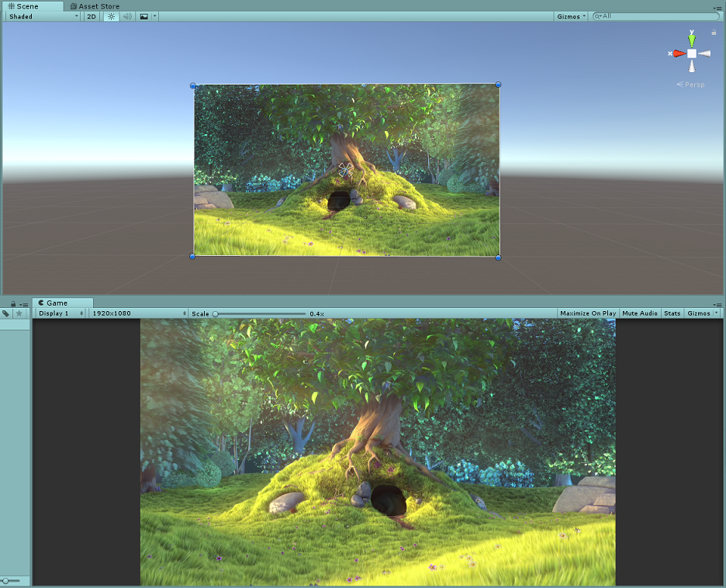
Task: Select bottom-left blue handle of video plane
Action: (x=192, y=257)
